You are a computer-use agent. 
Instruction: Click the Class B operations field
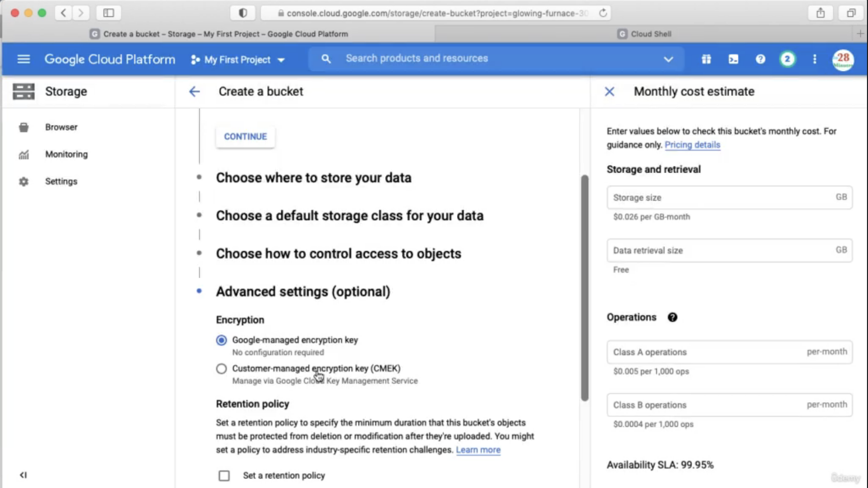pos(729,405)
